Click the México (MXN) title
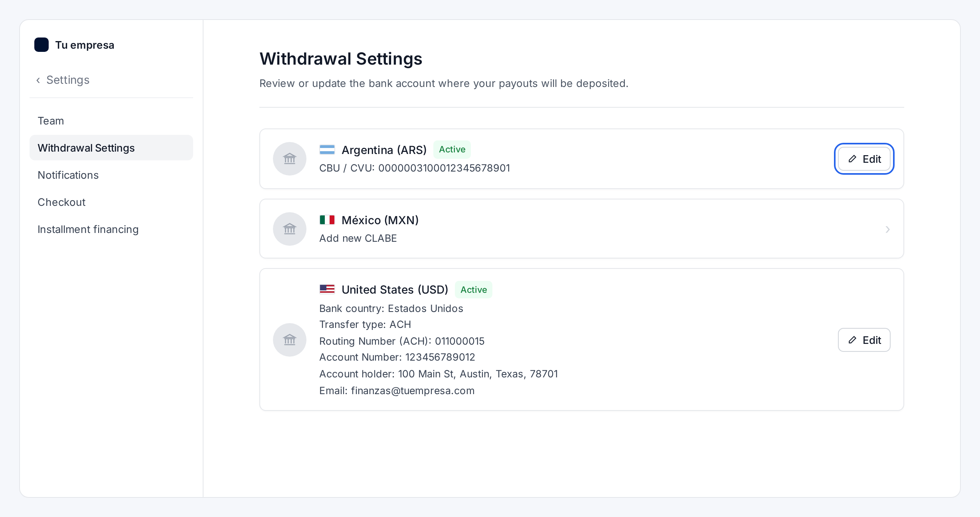The image size is (980, 517). click(380, 220)
